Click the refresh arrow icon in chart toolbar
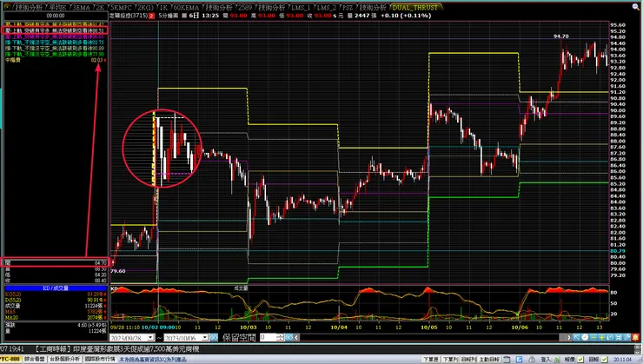The image size is (643, 364). (610, 337)
